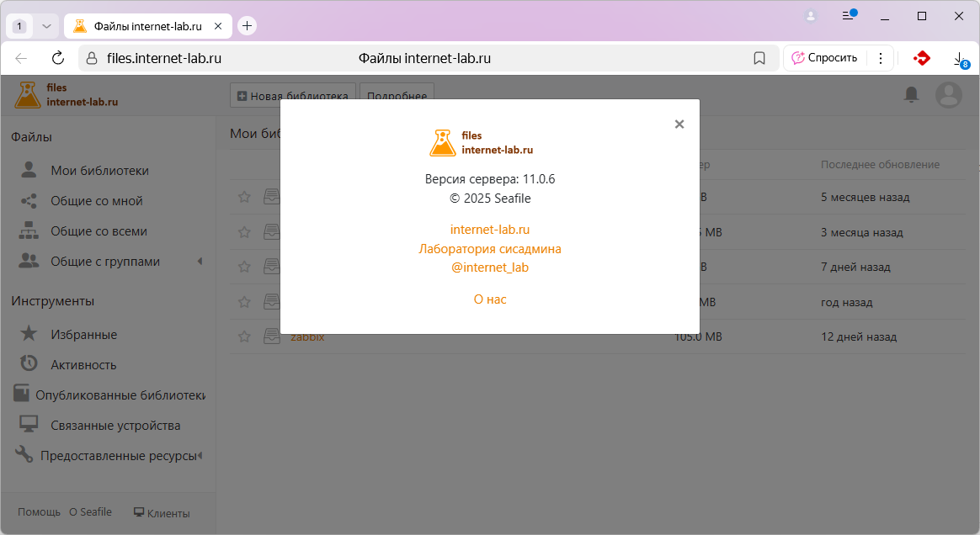Click the Спросить assistant button
Viewport: 980px width, 535px height.
[x=825, y=58]
